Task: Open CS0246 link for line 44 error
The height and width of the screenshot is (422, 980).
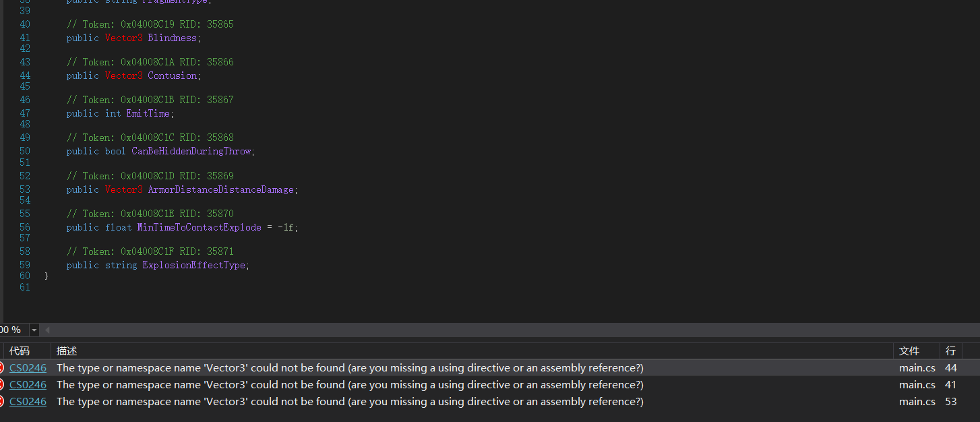Action: click(28, 367)
